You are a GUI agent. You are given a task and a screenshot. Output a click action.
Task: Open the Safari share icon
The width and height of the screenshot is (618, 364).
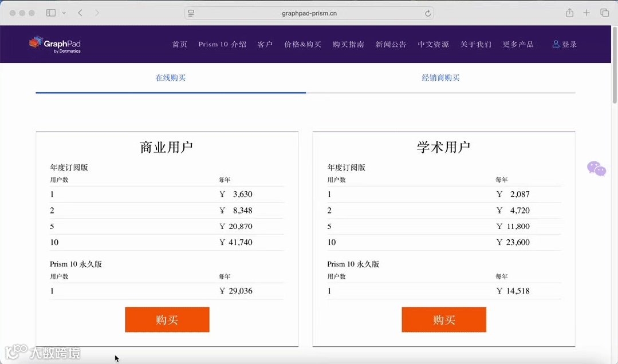pos(569,13)
